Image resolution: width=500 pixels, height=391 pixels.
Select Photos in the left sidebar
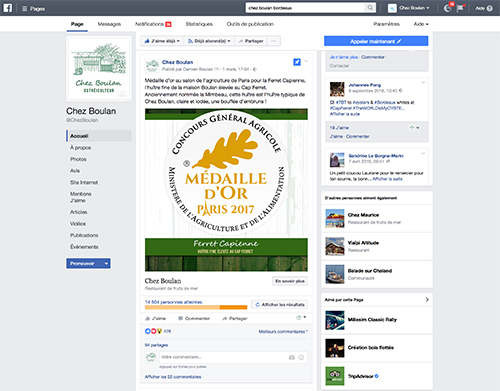point(78,159)
